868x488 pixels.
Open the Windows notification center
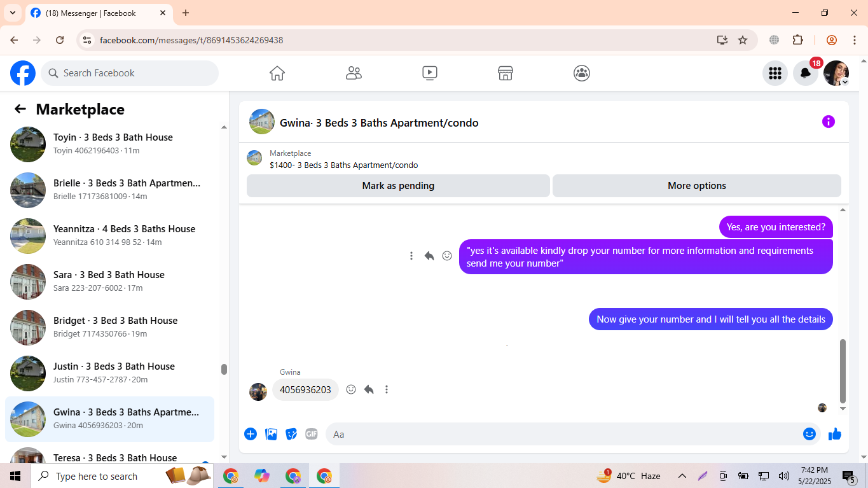pyautogui.click(x=849, y=476)
